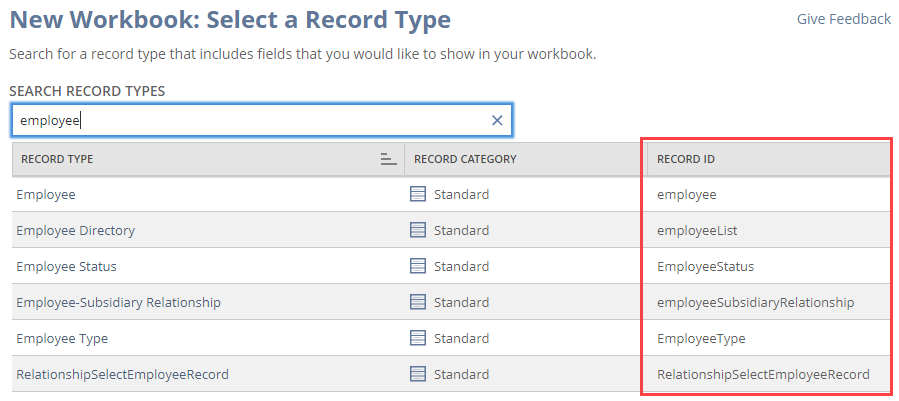Click the 'EmployeeStatus' record ID

pos(705,267)
